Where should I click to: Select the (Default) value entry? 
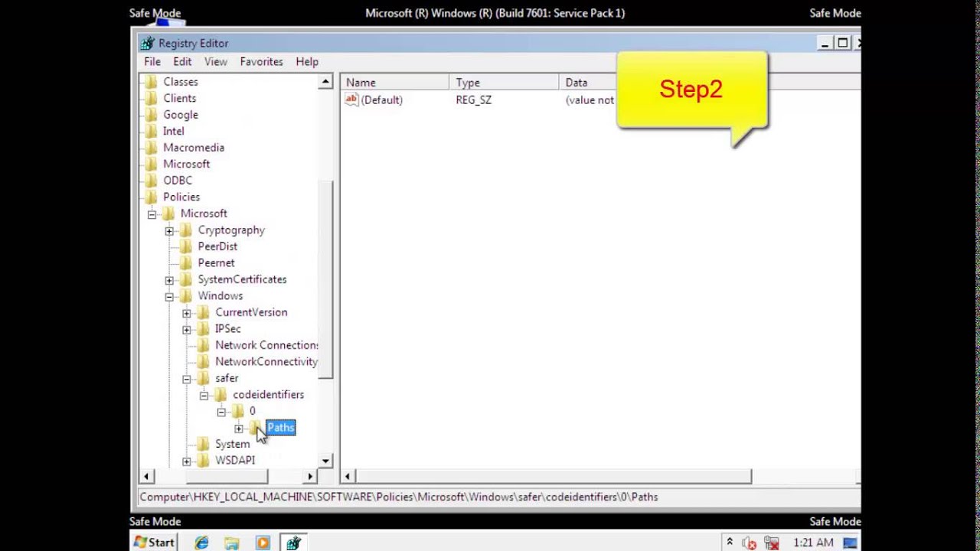pyautogui.click(x=381, y=100)
